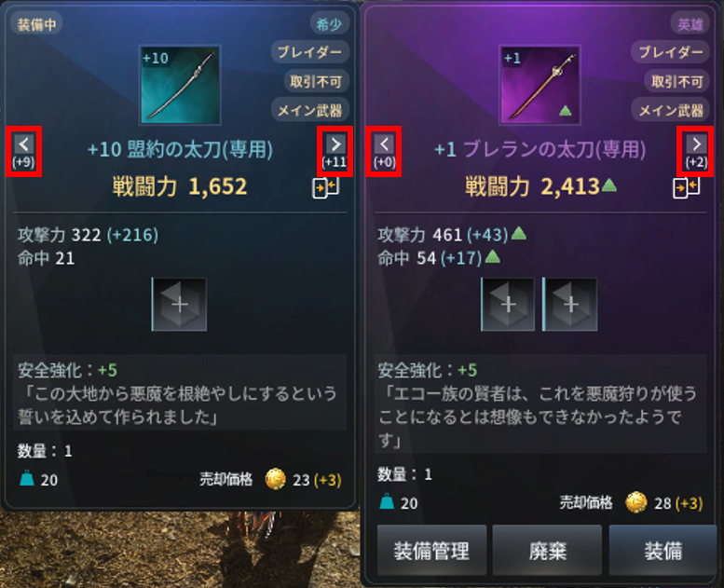Screen dimensions: 724x588
Task: Show the next enhancement level (+11) arrow
Action: coord(335,151)
